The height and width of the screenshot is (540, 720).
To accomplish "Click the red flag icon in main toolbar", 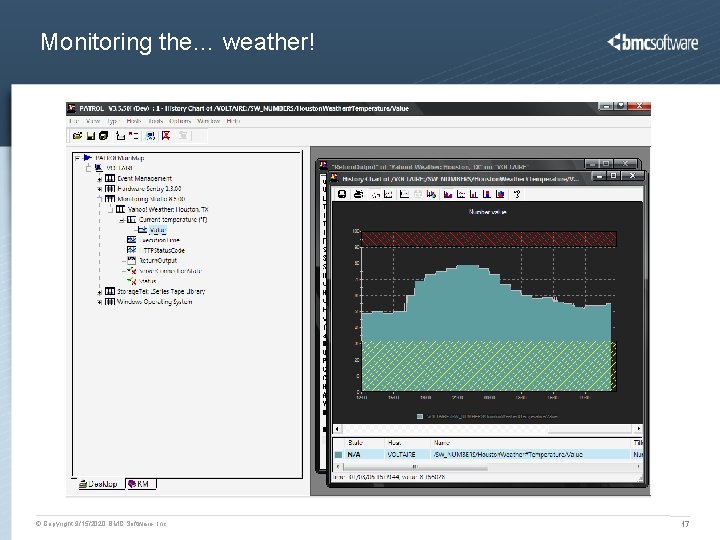I will pyautogui.click(x=166, y=135).
